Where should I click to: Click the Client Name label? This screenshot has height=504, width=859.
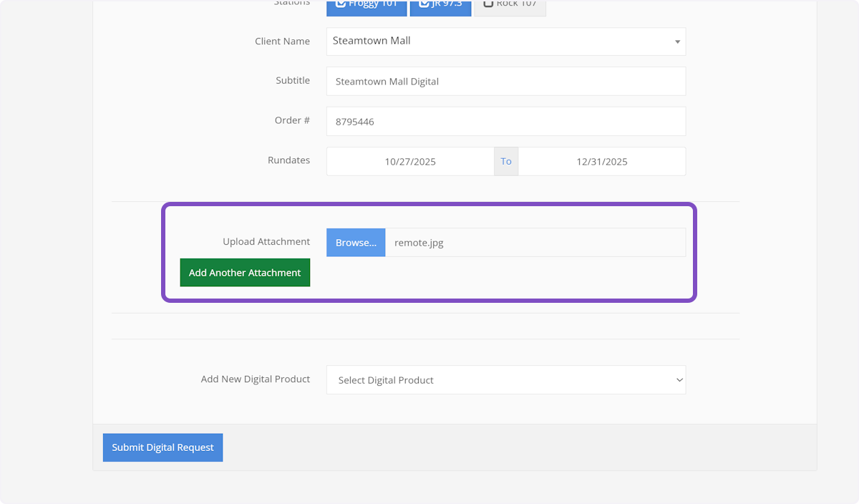(x=282, y=42)
